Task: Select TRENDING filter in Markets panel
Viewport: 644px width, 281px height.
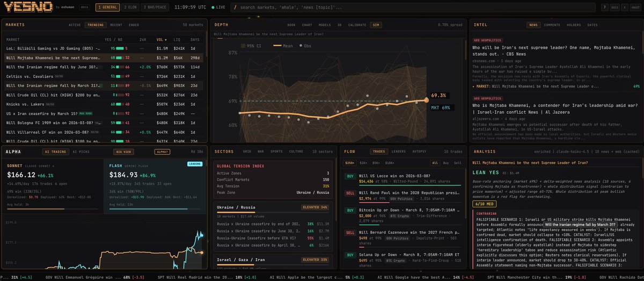Action: tap(96, 25)
